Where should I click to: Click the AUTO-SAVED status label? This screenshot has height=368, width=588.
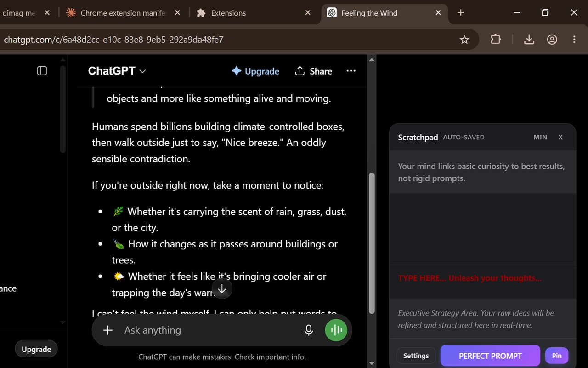(464, 137)
